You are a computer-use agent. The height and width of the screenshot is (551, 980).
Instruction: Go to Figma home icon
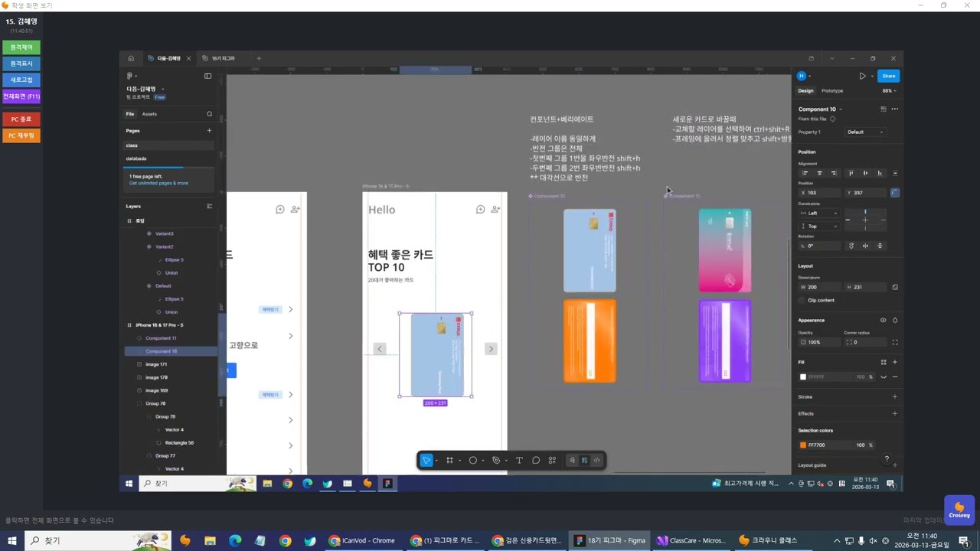131,58
